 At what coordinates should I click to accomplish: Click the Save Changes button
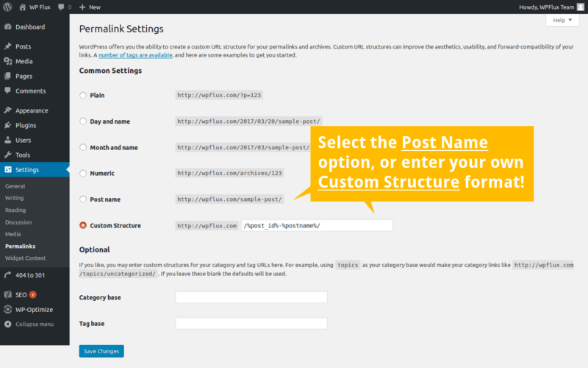101,351
